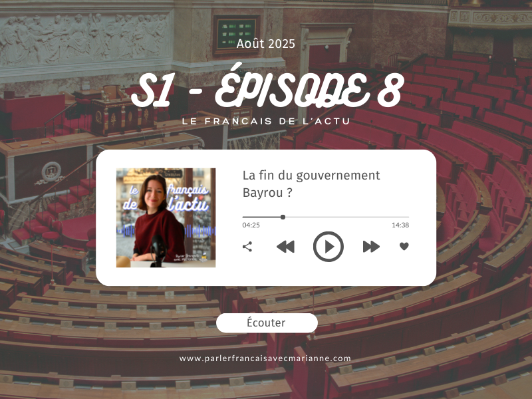Click the title "La fin du gouvernement Bayrou ?"
The image size is (532, 399).
coord(311,184)
